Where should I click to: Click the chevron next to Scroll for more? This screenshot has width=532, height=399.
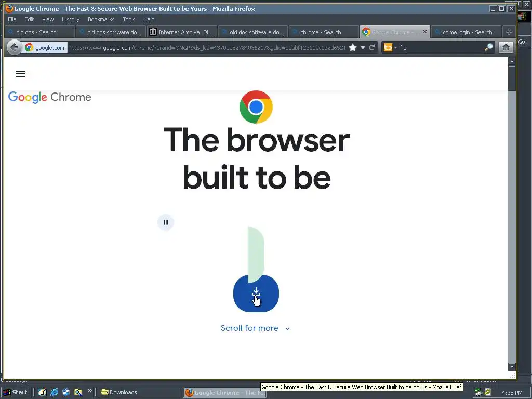pos(287,329)
